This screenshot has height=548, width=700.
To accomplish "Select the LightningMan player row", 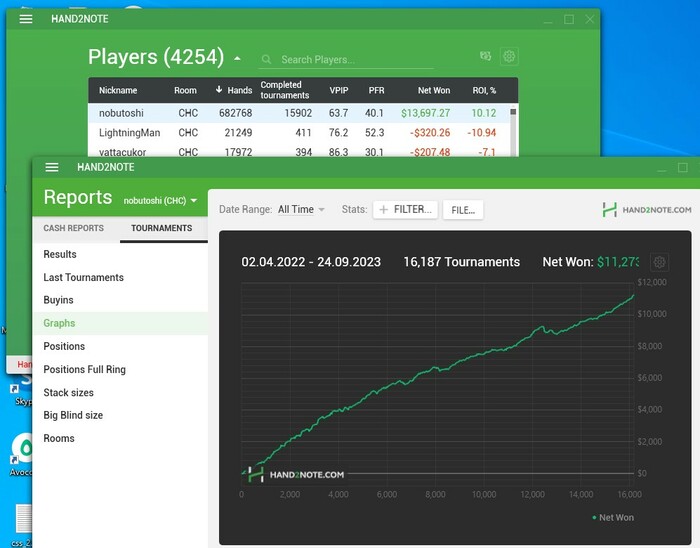I will coord(299,133).
